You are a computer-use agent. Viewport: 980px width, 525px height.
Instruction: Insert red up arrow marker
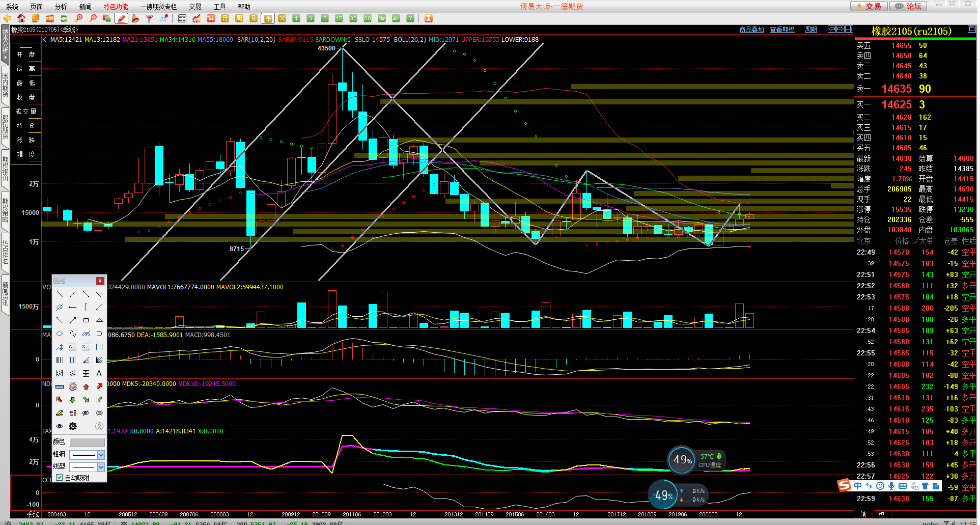(x=86, y=386)
